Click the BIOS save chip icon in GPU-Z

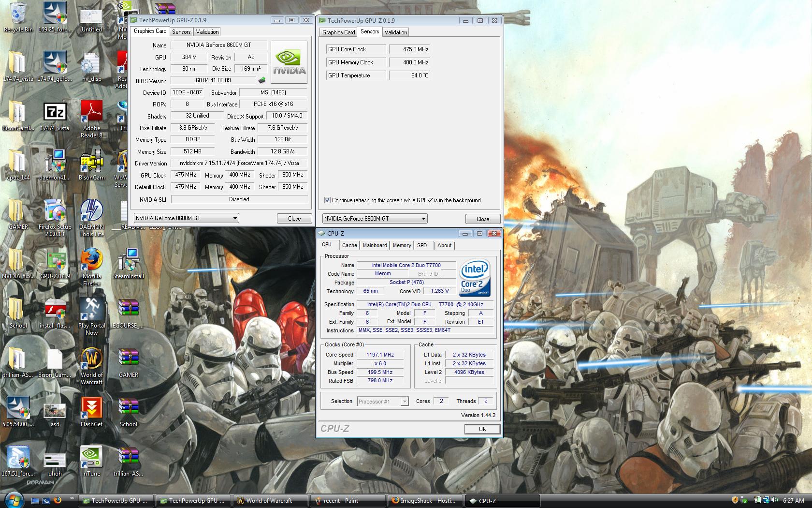(262, 80)
